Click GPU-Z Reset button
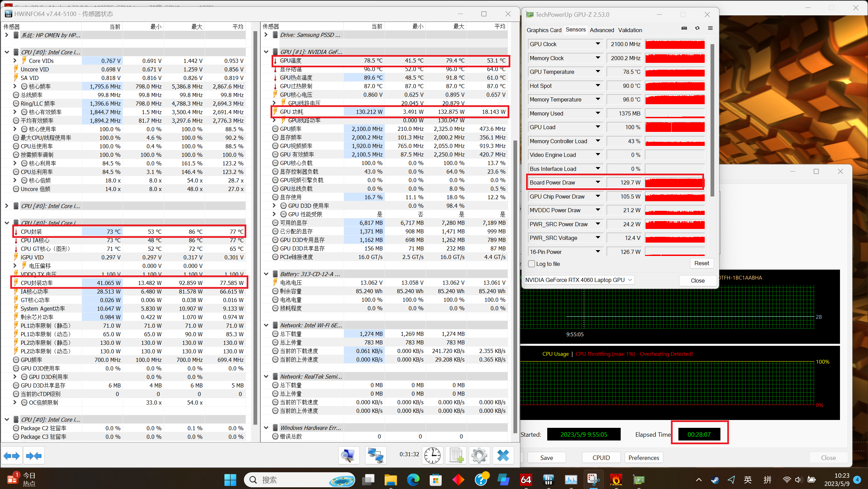 (702, 263)
